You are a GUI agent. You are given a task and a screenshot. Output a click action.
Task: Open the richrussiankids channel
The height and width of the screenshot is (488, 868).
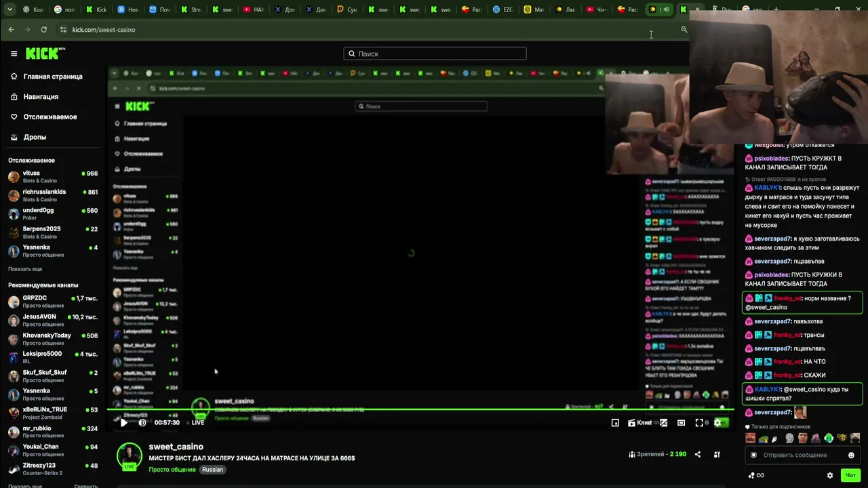pyautogui.click(x=53, y=195)
